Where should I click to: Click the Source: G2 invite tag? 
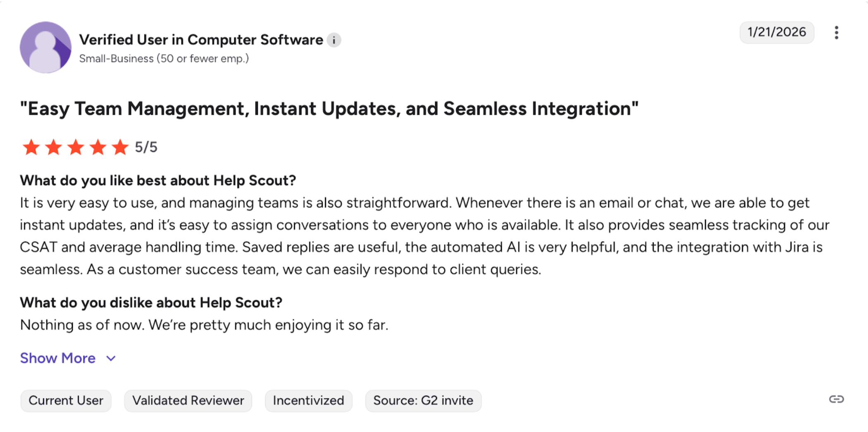pos(423,401)
